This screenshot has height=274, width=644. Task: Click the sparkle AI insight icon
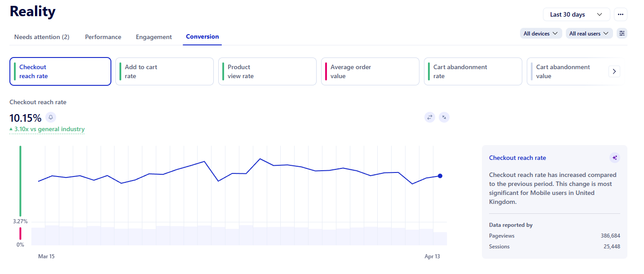tap(615, 158)
